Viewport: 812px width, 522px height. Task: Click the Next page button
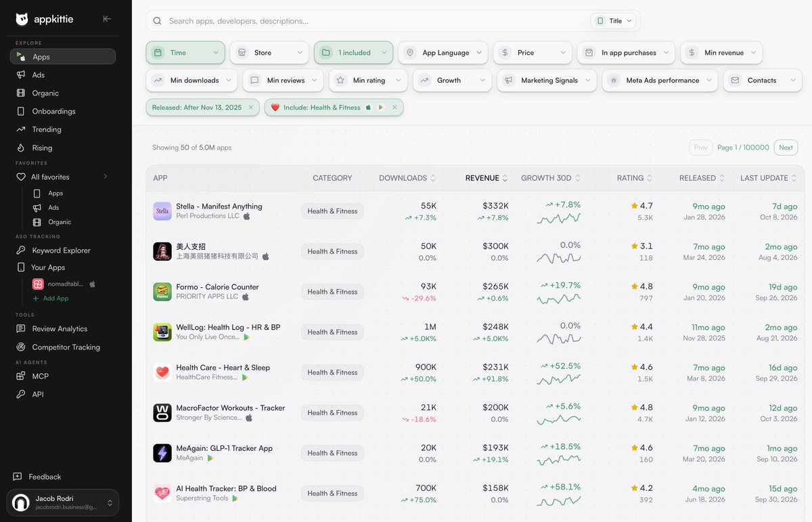786,148
